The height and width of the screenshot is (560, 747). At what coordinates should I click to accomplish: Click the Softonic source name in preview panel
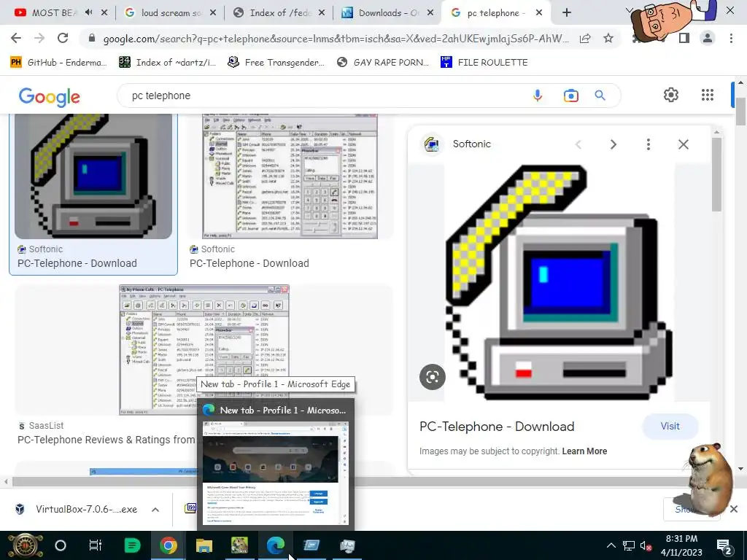[472, 144]
